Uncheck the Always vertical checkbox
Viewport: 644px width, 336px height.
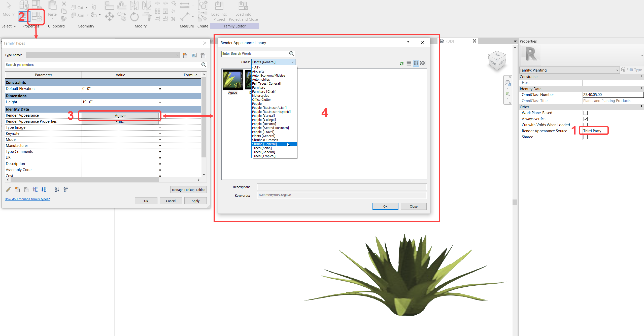tap(586, 119)
